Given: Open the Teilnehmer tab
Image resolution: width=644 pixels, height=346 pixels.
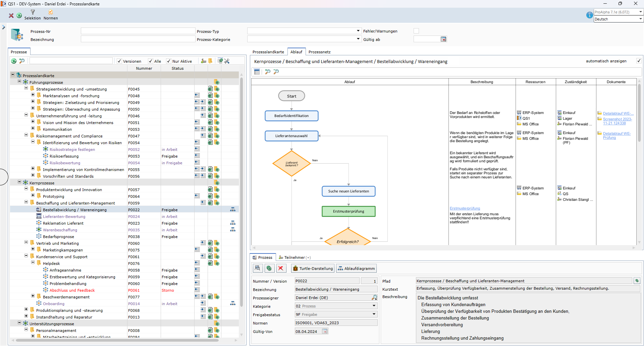Looking at the screenshot, I should [294, 257].
